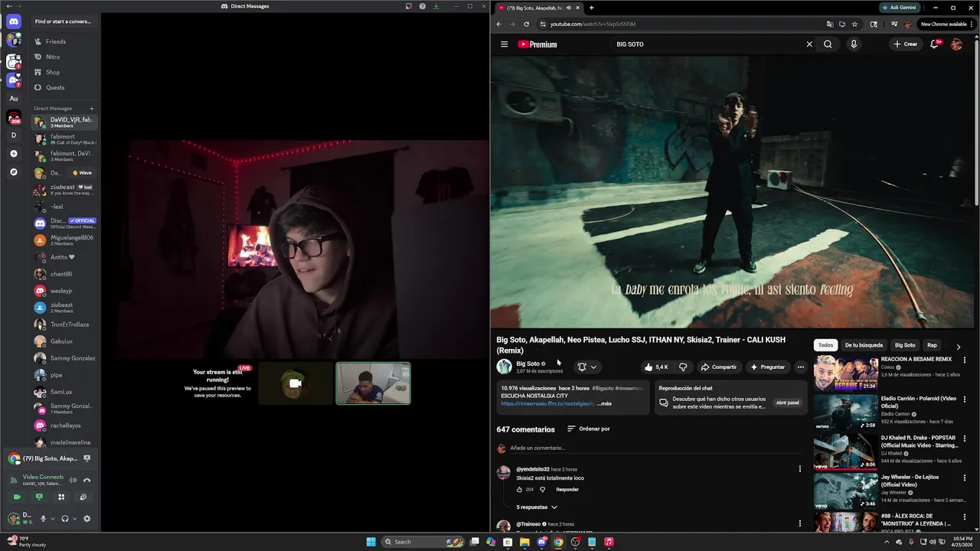Mute tab audio speaker icon
980x551 pixels.
click(x=568, y=8)
